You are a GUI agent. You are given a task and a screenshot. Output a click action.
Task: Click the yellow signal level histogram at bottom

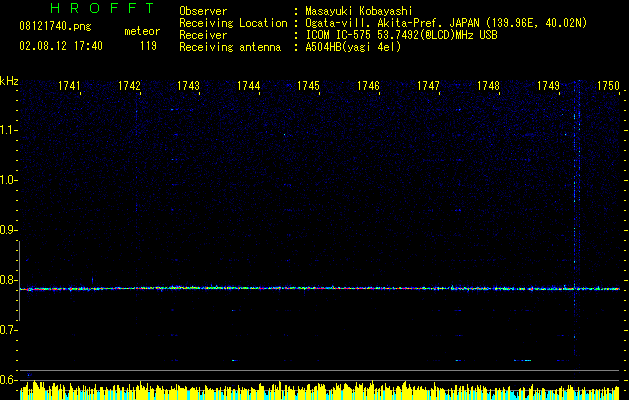click(320, 391)
